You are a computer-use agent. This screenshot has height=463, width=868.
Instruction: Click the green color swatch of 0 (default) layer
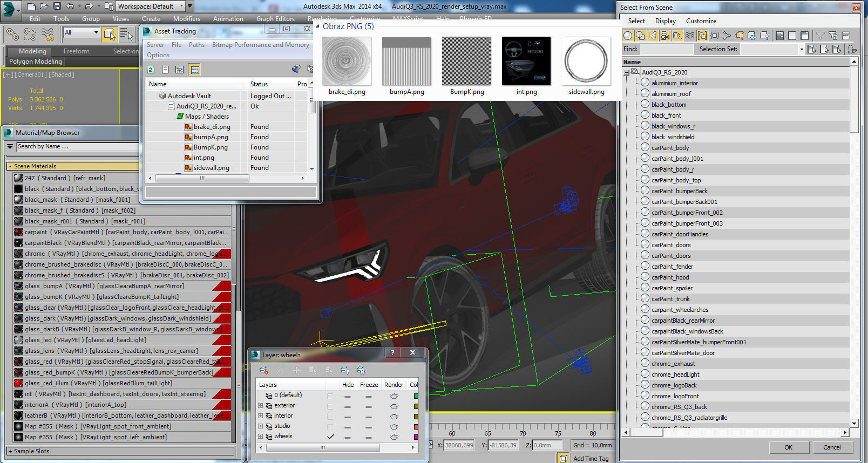point(416,396)
